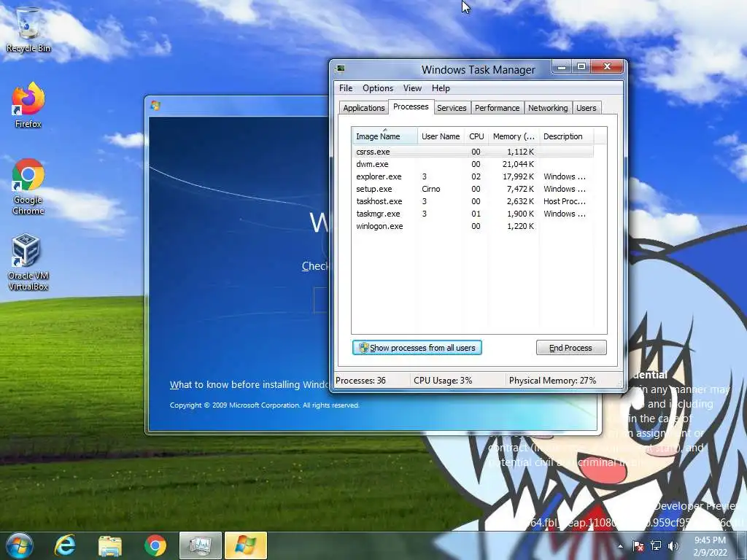The width and height of the screenshot is (747, 560).
Task: Select the taskmgr.exe process
Action: tap(473, 214)
